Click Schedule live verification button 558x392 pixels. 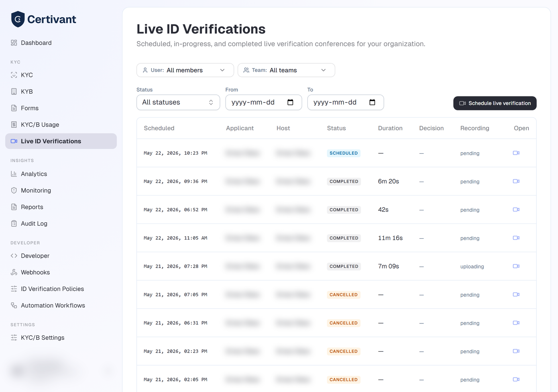point(495,103)
